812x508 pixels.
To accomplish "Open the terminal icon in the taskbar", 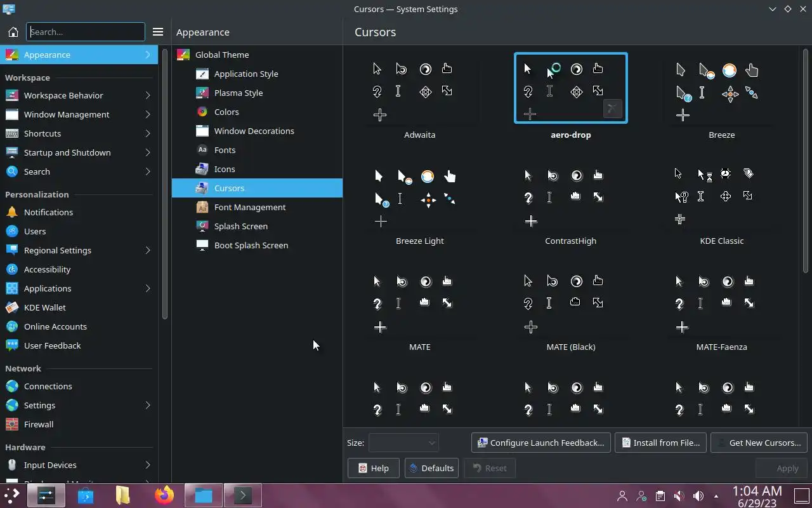I will click(x=242, y=495).
